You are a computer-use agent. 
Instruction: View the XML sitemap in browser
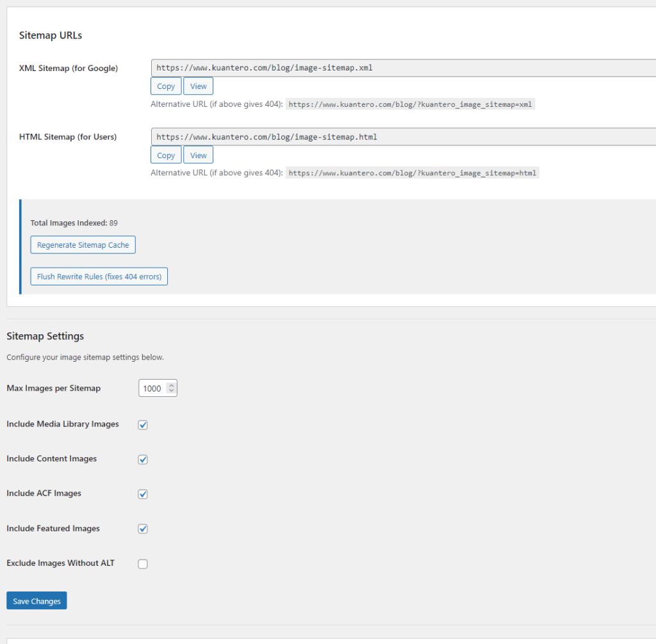pyautogui.click(x=198, y=85)
